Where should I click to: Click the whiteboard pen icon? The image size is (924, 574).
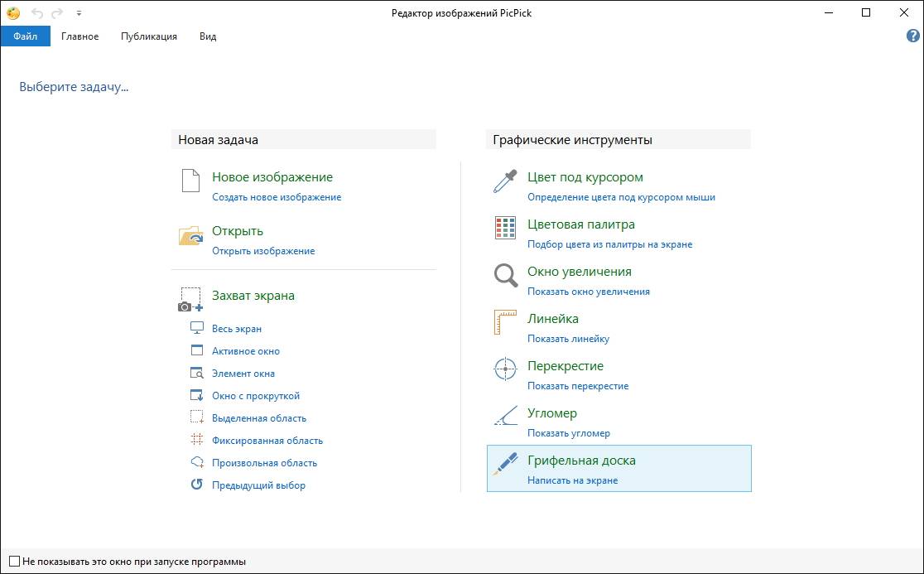tap(505, 464)
